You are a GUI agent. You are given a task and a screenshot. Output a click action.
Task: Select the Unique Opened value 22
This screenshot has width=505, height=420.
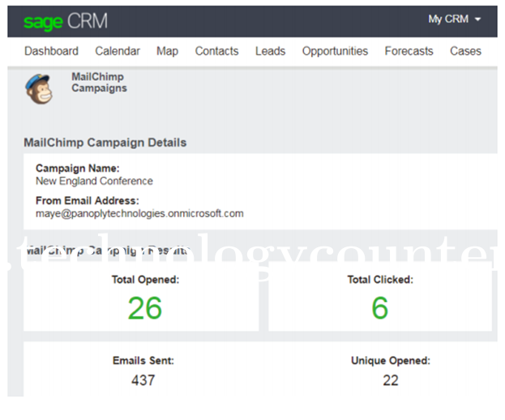tap(391, 380)
